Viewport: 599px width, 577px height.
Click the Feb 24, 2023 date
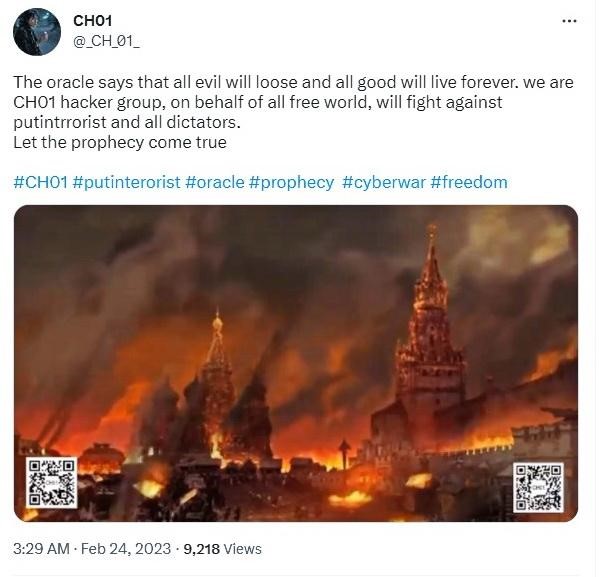coord(126,549)
